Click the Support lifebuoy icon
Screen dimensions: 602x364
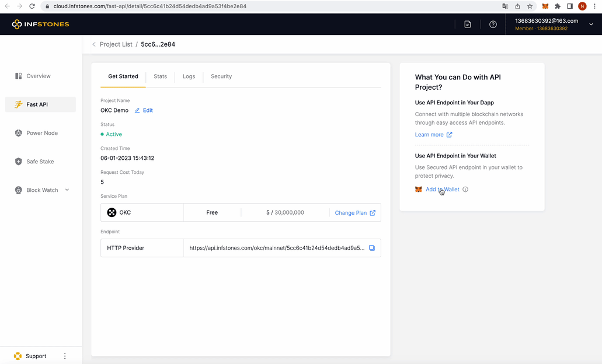coord(18,356)
